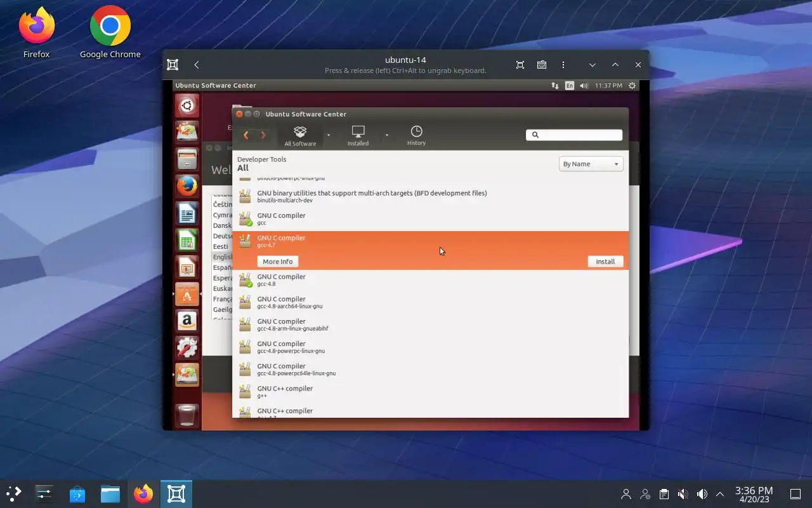Select the gcc-4.8-powerpc-linux-gnu row
The height and width of the screenshot is (508, 812).
(430, 347)
